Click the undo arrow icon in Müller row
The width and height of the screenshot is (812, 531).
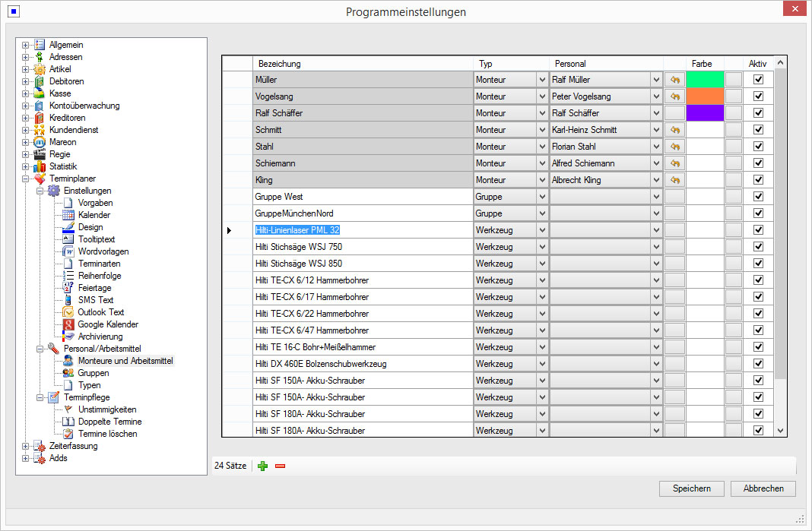(x=674, y=80)
